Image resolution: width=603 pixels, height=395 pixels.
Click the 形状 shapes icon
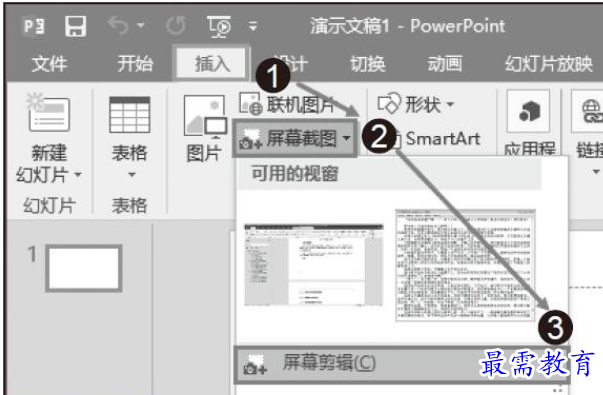click(x=389, y=103)
